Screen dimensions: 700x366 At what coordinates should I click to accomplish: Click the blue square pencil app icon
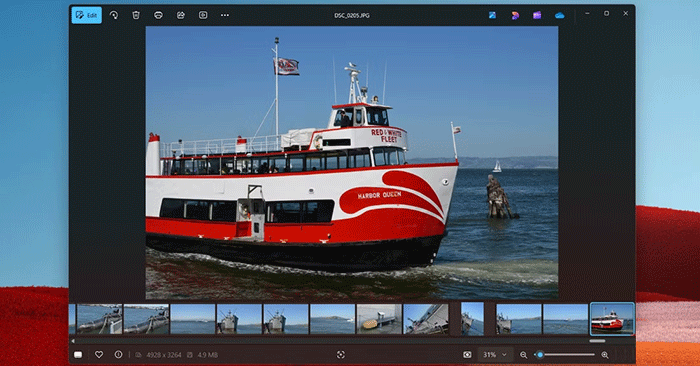tap(492, 15)
